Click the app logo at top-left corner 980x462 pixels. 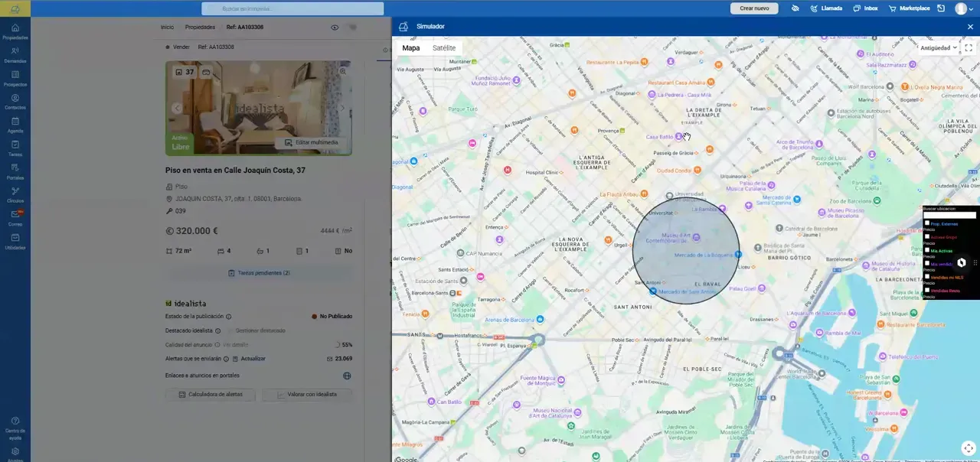15,8
